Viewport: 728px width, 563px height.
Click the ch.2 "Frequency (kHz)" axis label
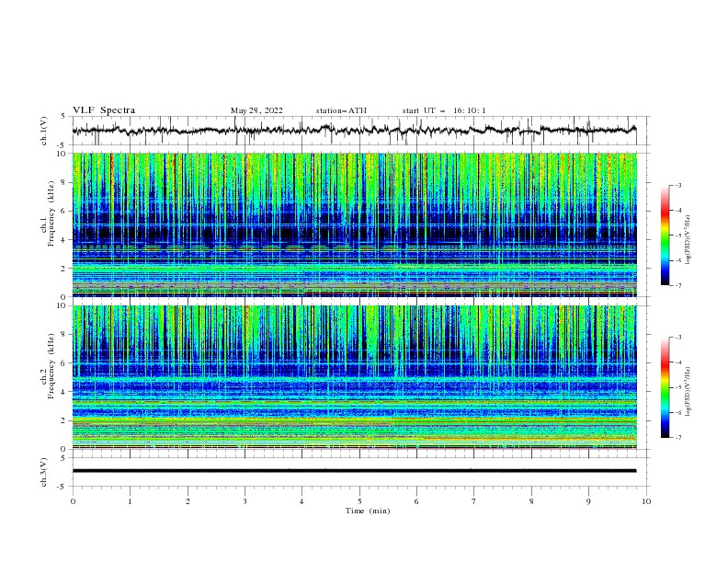[x=51, y=366]
